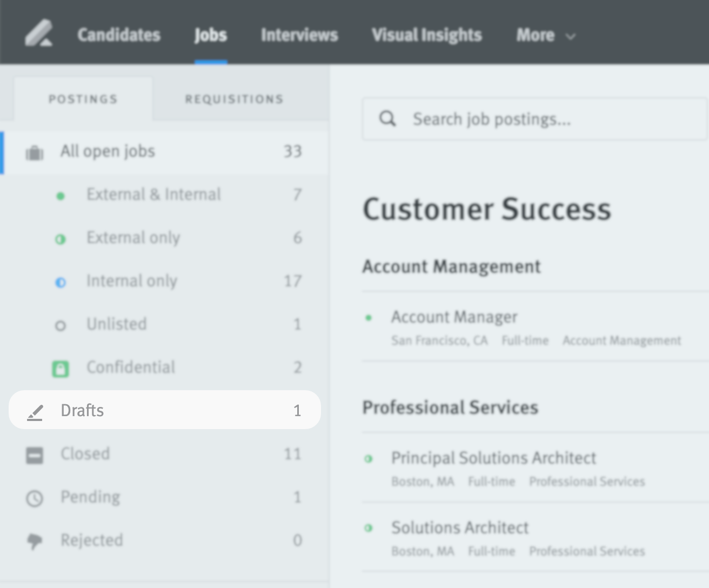The height and width of the screenshot is (588, 709).
Task: Show Unlisted postings
Action: pos(164,324)
